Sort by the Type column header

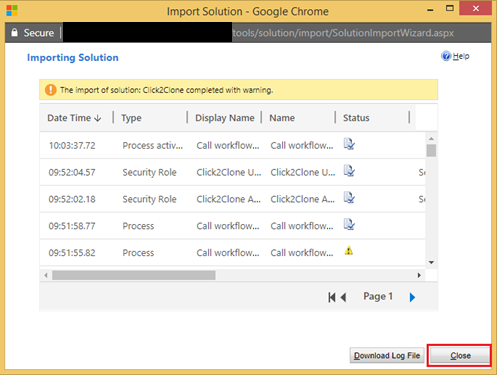pos(131,118)
